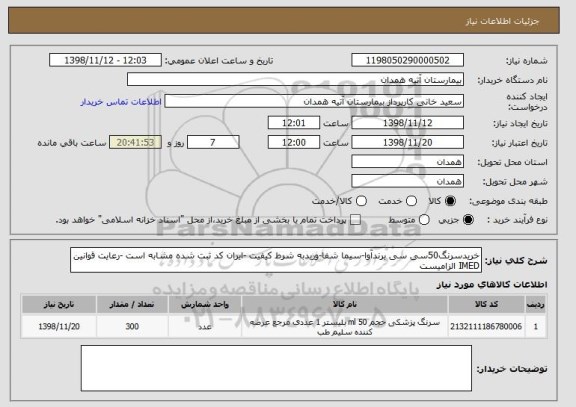Tick the اسناد خزانه اسلامی payment checkbox
576x407 pixels.
pos(355,220)
